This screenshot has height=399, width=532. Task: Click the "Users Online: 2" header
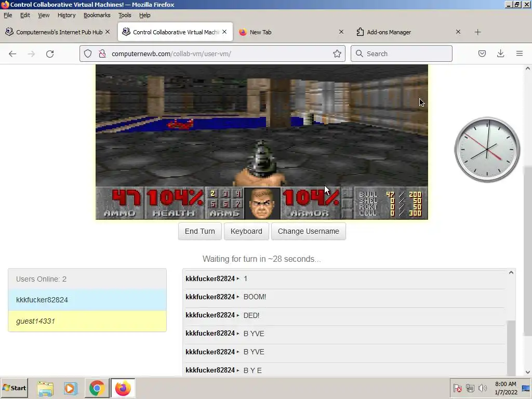click(x=87, y=279)
